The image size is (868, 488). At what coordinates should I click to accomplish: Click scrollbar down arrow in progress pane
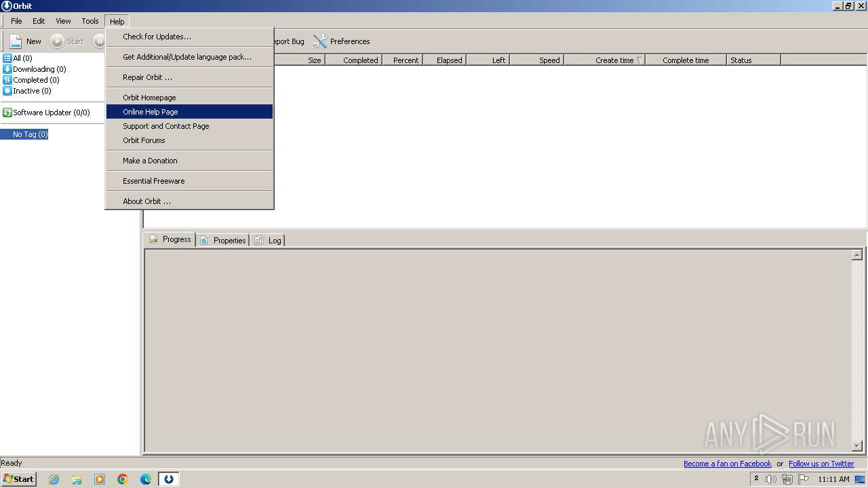pyautogui.click(x=857, y=445)
